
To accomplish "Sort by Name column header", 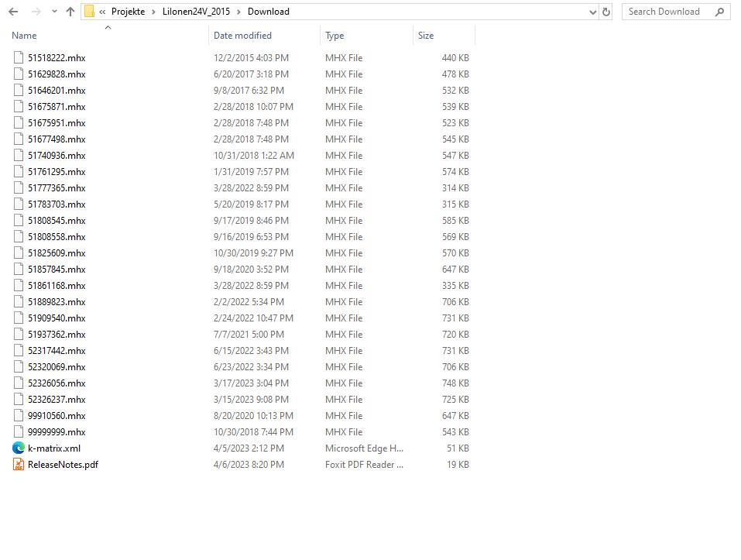I will click(x=24, y=36).
